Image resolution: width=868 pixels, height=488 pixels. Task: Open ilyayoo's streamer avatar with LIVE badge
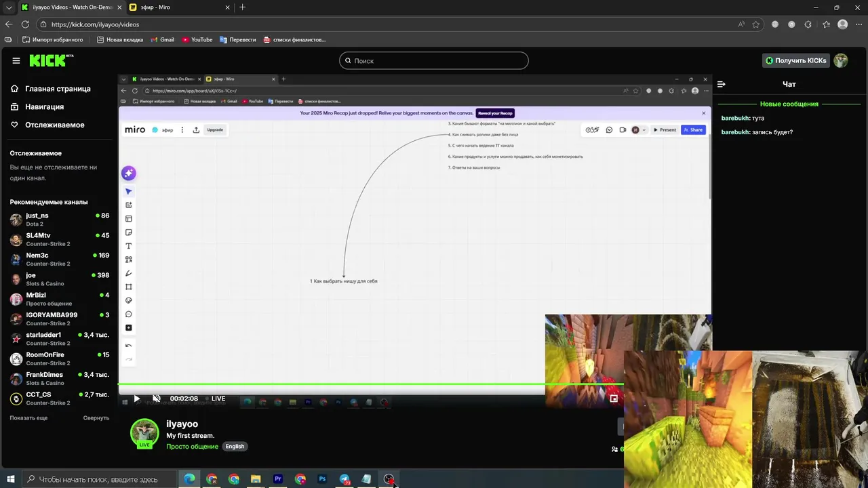coord(144,434)
